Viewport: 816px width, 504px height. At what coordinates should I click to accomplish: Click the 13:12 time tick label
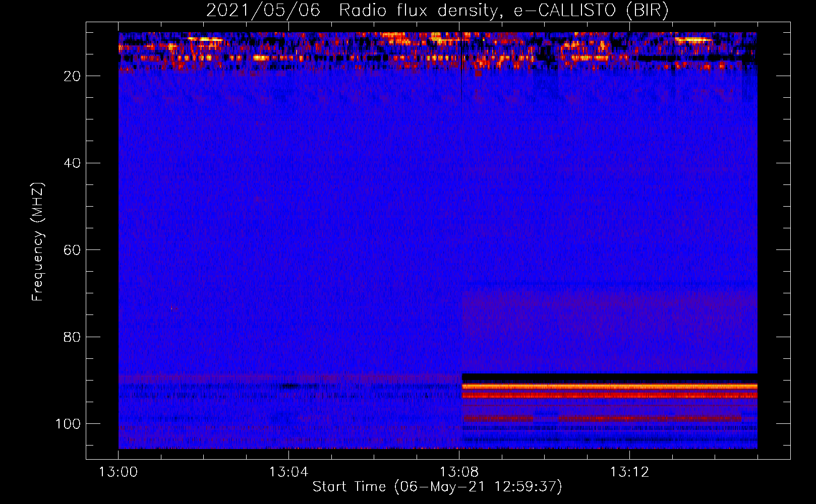629,472
